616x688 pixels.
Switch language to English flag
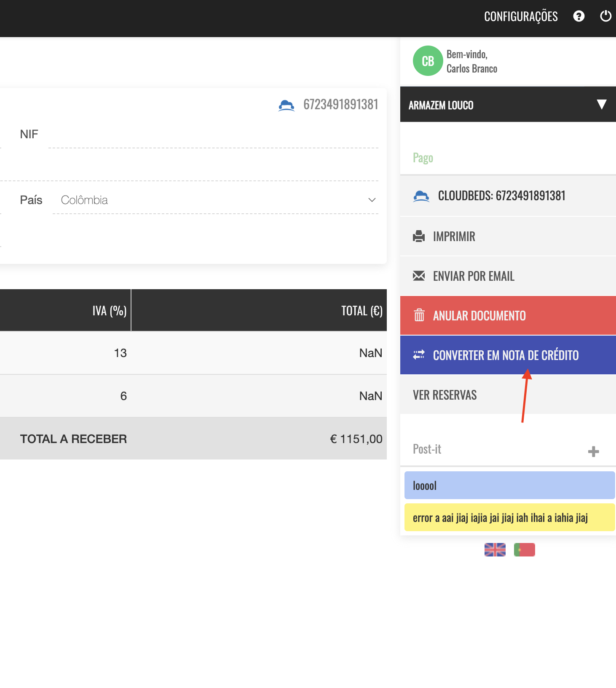pos(495,550)
